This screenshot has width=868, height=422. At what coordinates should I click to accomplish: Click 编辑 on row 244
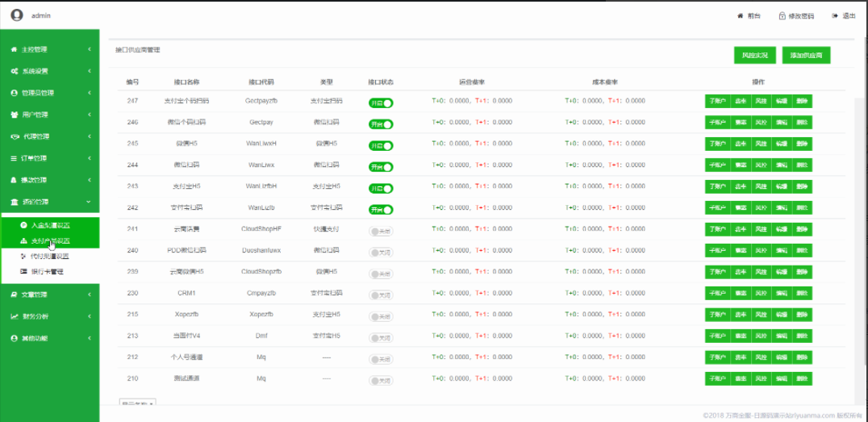[x=781, y=165]
